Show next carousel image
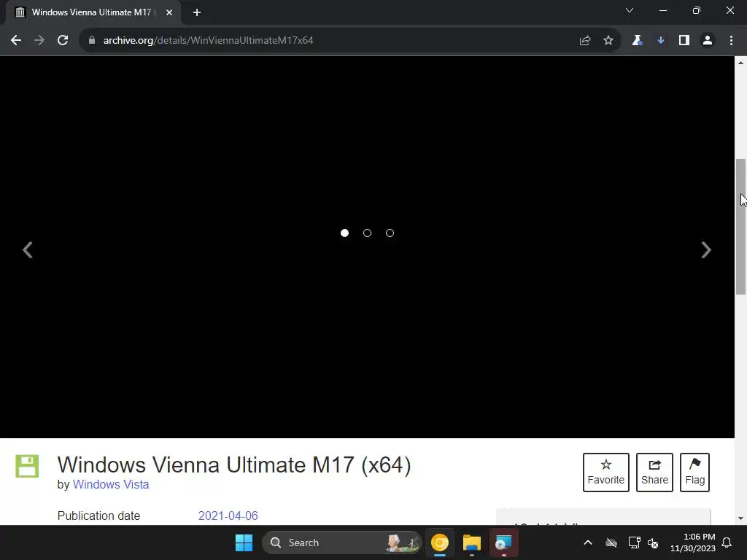The image size is (747, 560). point(706,250)
